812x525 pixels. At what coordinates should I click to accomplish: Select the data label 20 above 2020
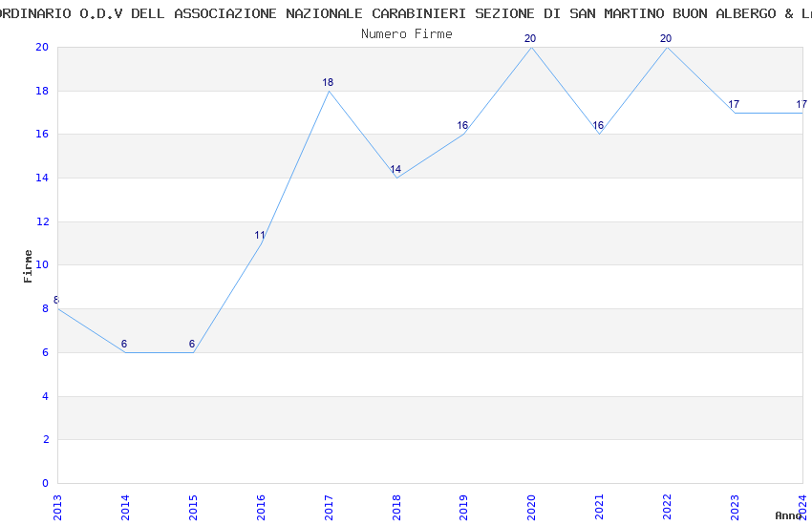pyautogui.click(x=530, y=38)
